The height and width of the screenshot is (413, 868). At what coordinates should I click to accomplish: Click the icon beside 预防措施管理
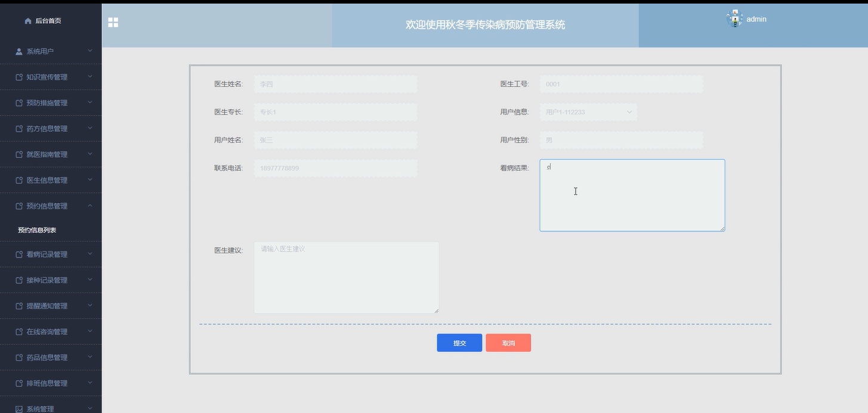pos(19,103)
